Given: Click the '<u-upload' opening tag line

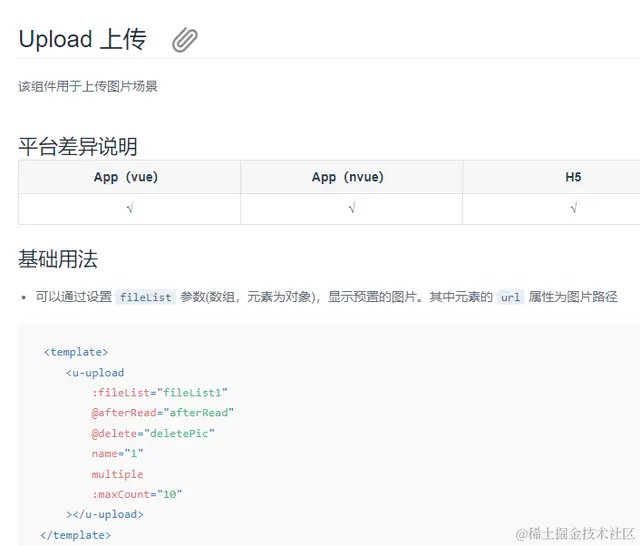Looking at the screenshot, I should pyautogui.click(x=95, y=373).
